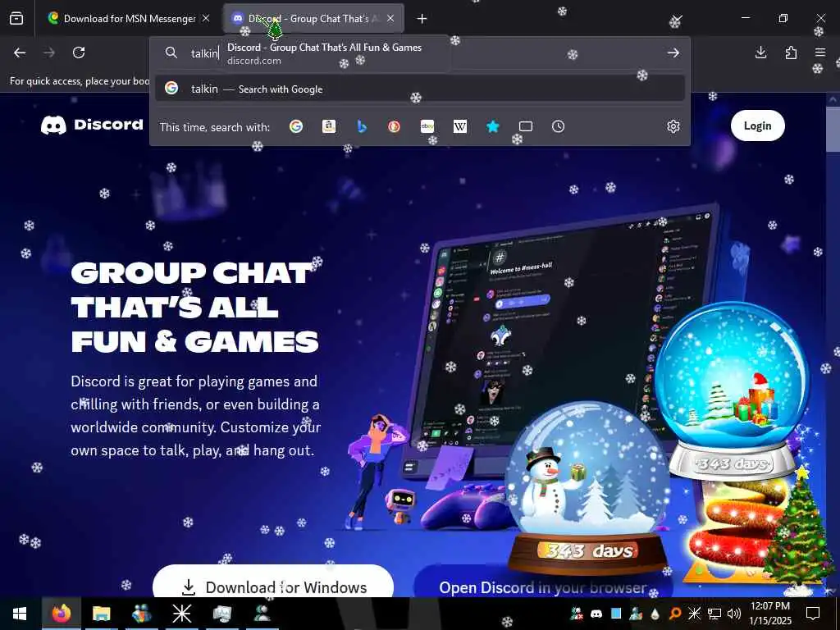Open the computer monitor taskbar app

(x=221, y=614)
